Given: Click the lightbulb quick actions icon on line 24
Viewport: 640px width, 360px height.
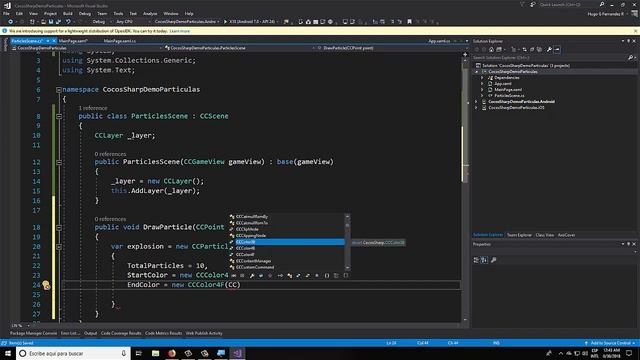Looking at the screenshot, I should pyautogui.click(x=46, y=284).
